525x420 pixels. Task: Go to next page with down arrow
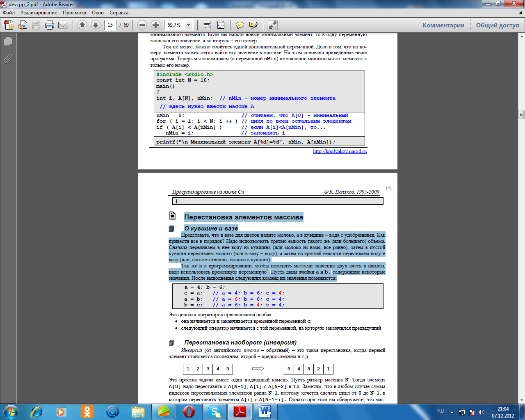point(96,25)
